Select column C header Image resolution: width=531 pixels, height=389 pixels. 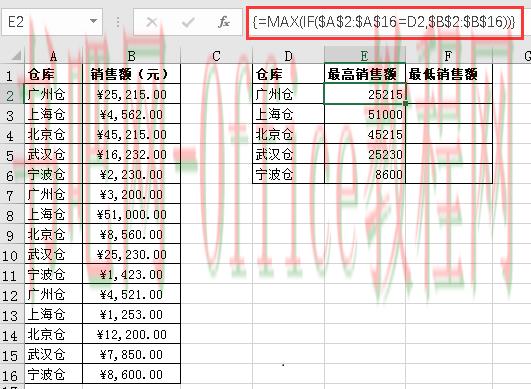[x=216, y=56]
